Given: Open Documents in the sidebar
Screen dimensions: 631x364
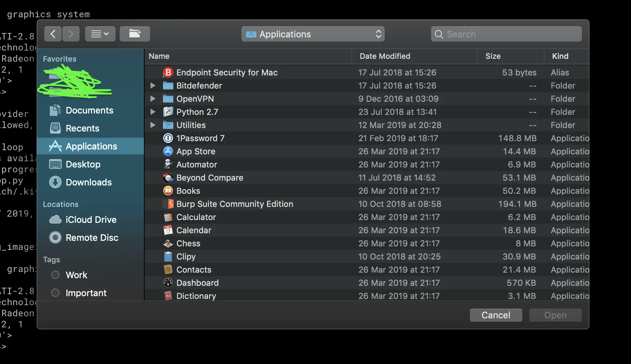Looking at the screenshot, I should 89,110.
